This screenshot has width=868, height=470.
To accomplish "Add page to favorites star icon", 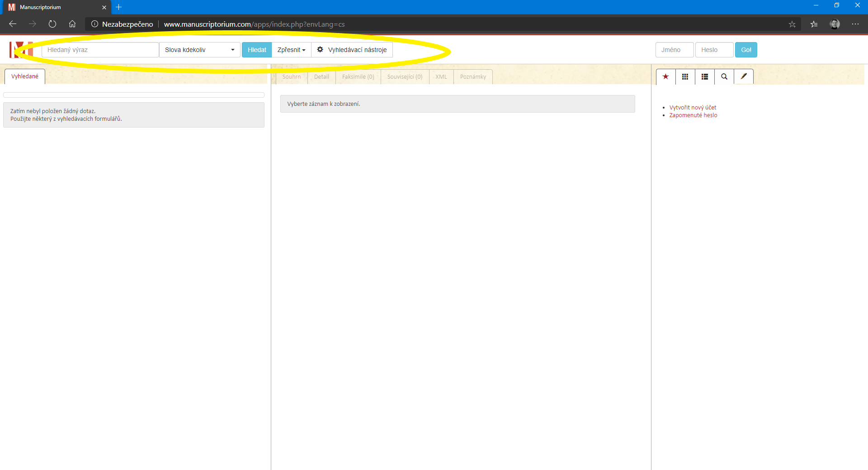I will pos(792,24).
